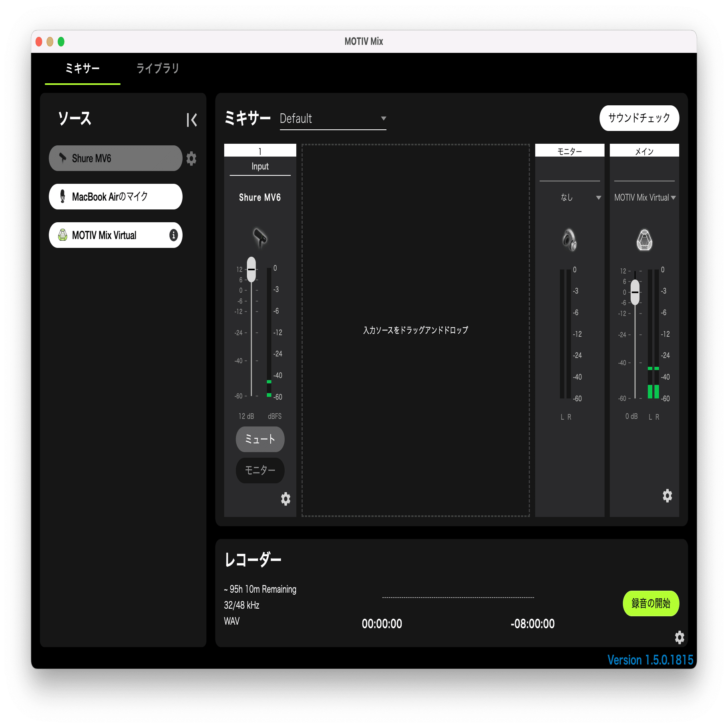Select the ミキサー tab
The image size is (728, 728).
(x=82, y=68)
